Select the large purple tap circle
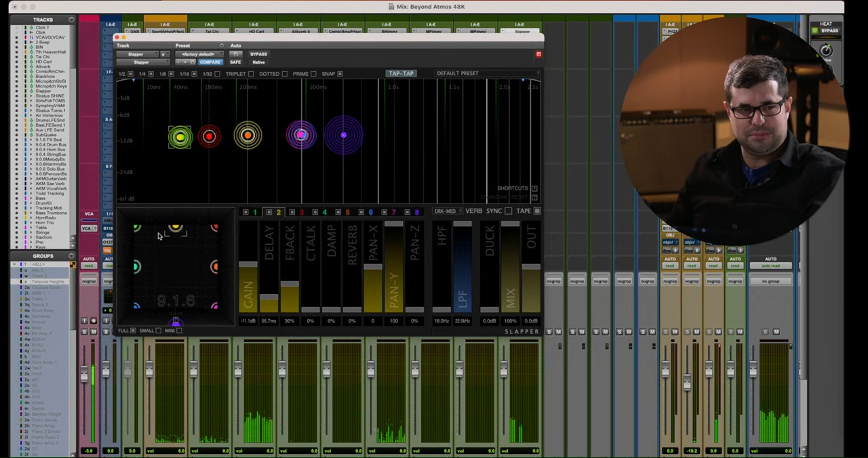The width and height of the screenshot is (868, 458). [343, 136]
